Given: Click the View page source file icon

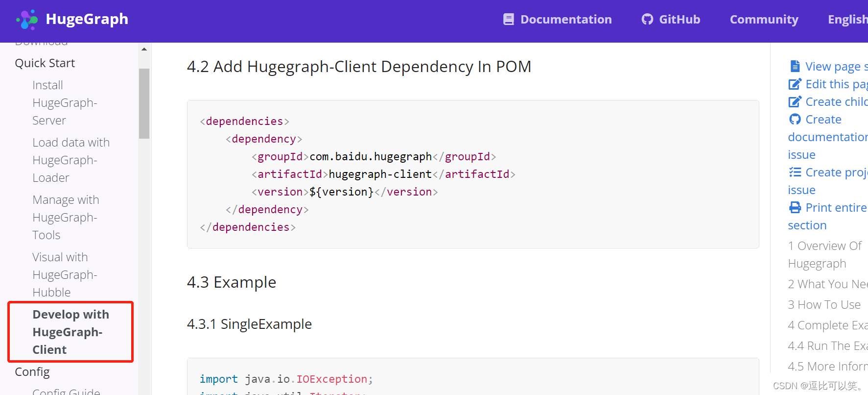Looking at the screenshot, I should coord(795,66).
